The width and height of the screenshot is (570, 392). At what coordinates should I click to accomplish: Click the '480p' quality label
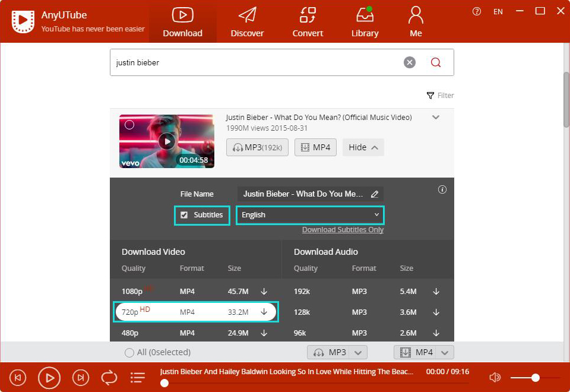pyautogui.click(x=130, y=333)
